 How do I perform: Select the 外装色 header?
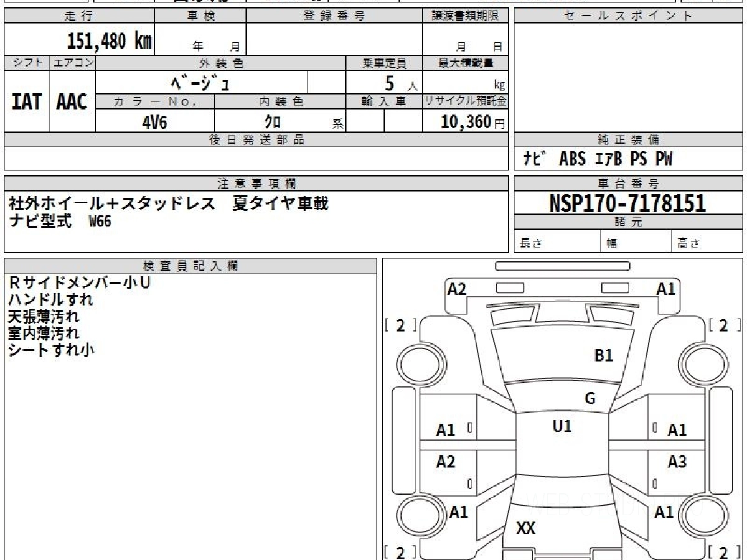tap(221, 63)
